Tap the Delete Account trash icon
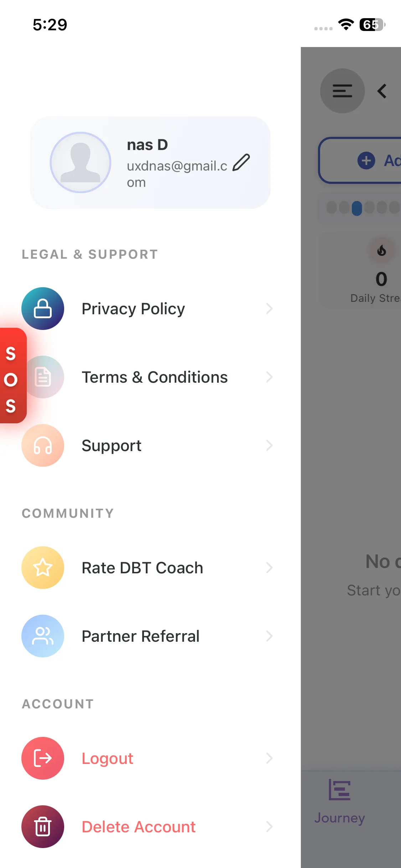Screen dimensions: 401x868 [x=43, y=827]
